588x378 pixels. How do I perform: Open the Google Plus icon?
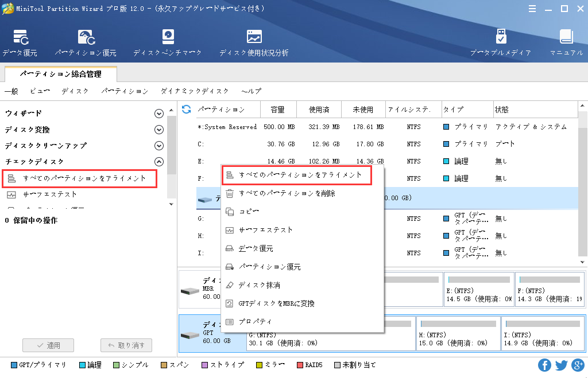coord(578,365)
